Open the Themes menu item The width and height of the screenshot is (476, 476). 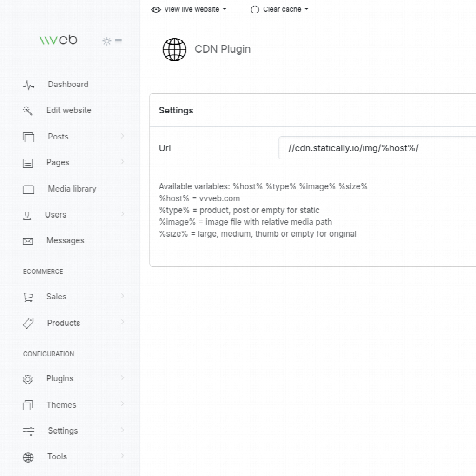coord(61,405)
